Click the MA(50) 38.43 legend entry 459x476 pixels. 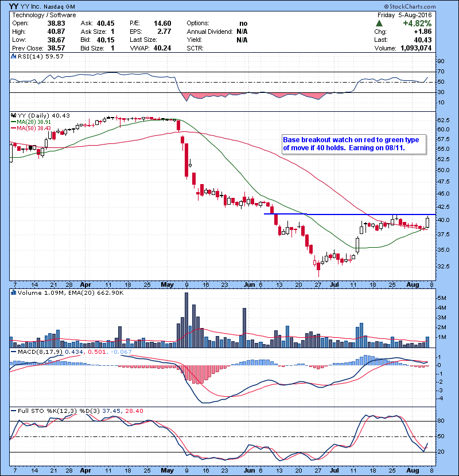[31, 128]
